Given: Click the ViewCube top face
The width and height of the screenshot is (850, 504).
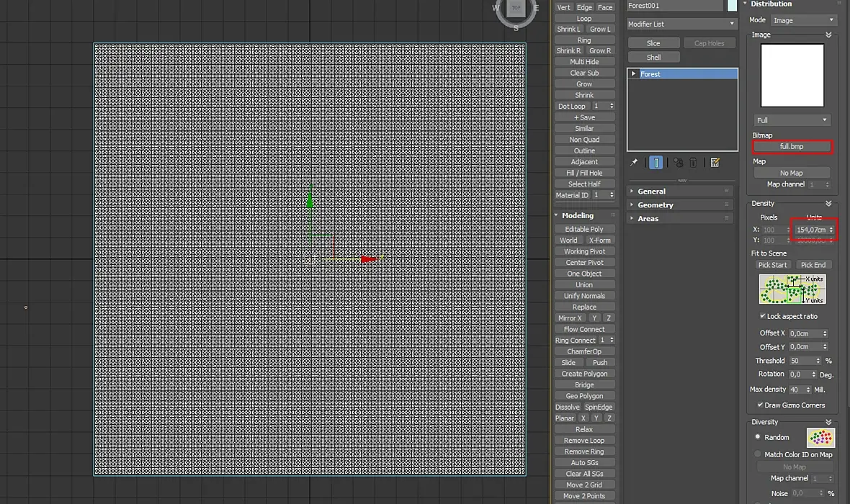Looking at the screenshot, I should click(516, 8).
